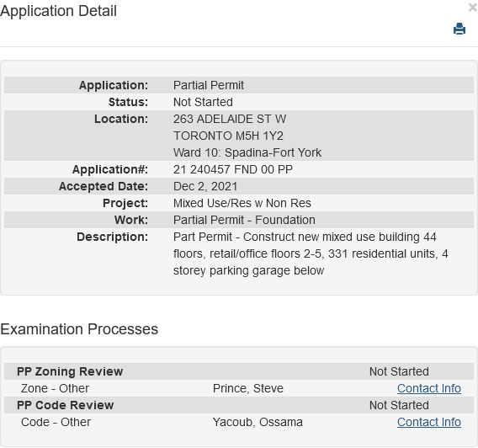This screenshot has width=478, height=448.
Task: Select the PP Code Review row
Action: [239, 405]
